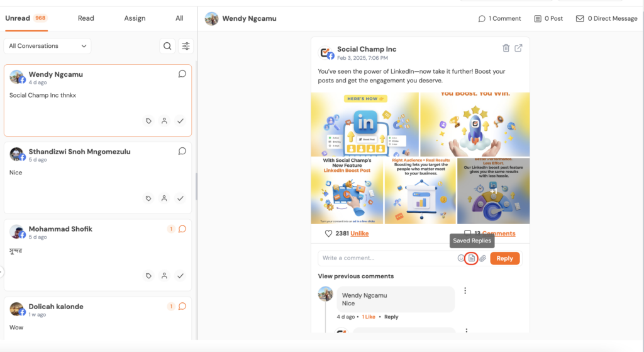Open the filter settings icon

pos(186,46)
